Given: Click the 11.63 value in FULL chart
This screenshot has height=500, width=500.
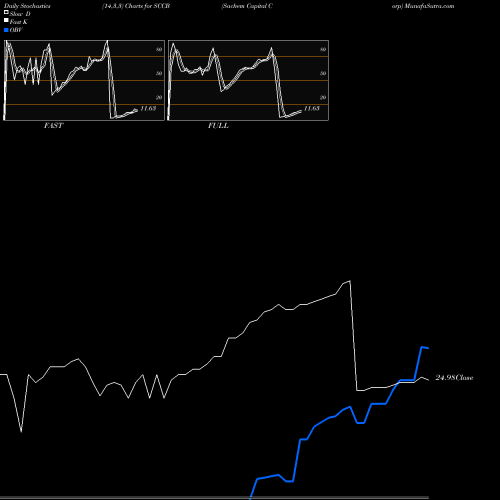Looking at the screenshot, I should 312,108.
